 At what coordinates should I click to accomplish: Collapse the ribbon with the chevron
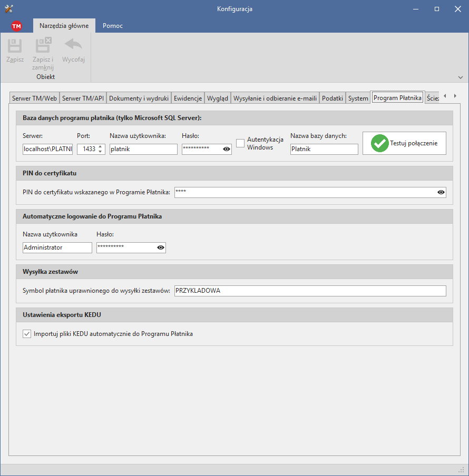(x=461, y=77)
